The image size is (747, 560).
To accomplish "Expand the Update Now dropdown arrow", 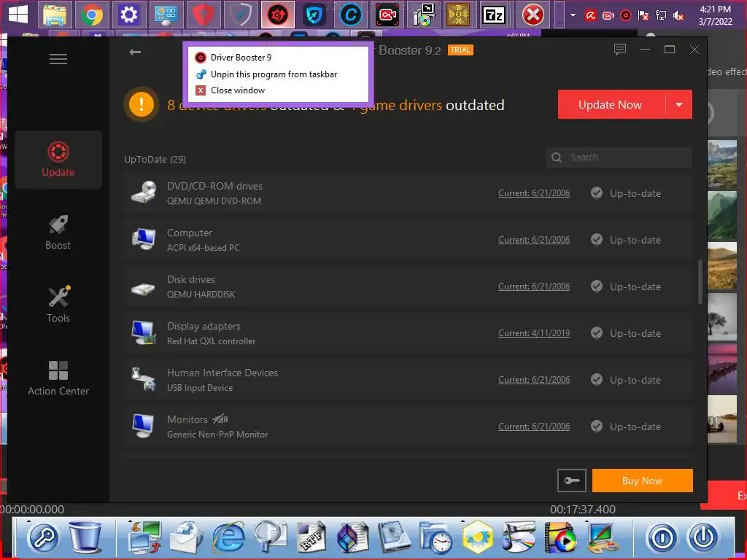I will pos(679,104).
